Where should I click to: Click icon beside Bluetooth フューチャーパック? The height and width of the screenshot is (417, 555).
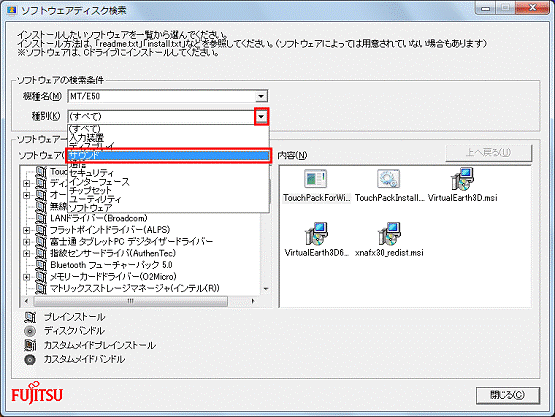pyautogui.click(x=41, y=265)
